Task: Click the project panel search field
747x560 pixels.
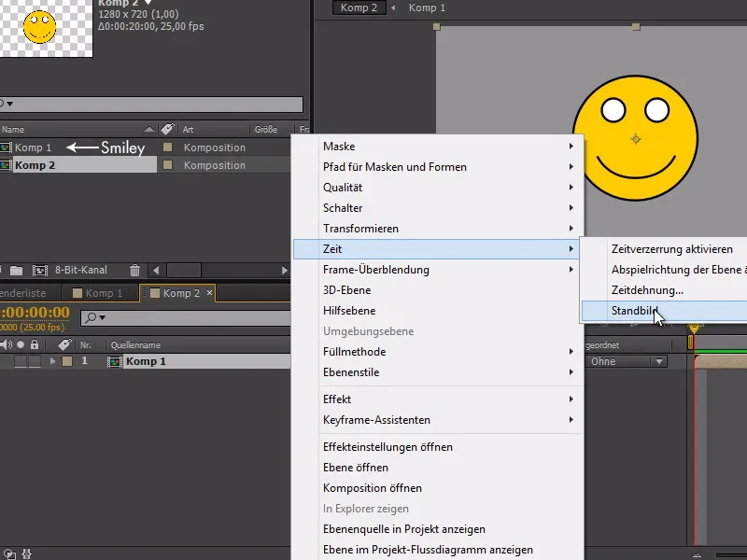Action: pos(151,104)
